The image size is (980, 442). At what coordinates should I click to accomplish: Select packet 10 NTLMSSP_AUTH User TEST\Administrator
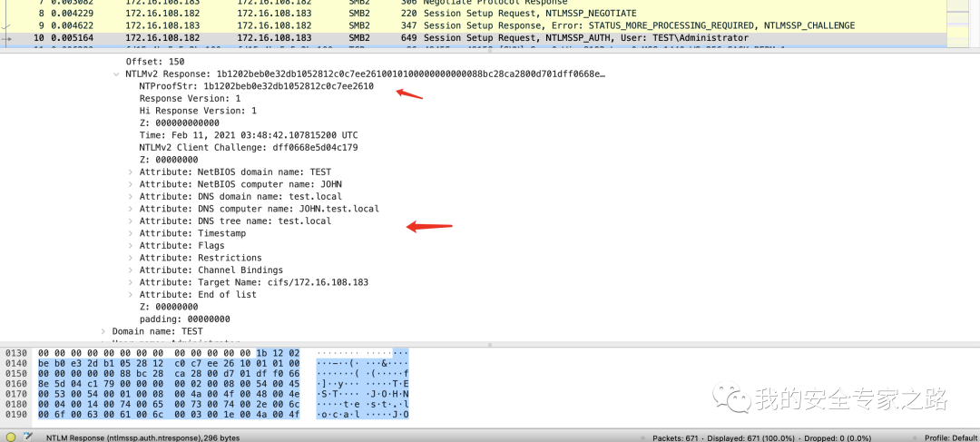pyautogui.click(x=475, y=38)
